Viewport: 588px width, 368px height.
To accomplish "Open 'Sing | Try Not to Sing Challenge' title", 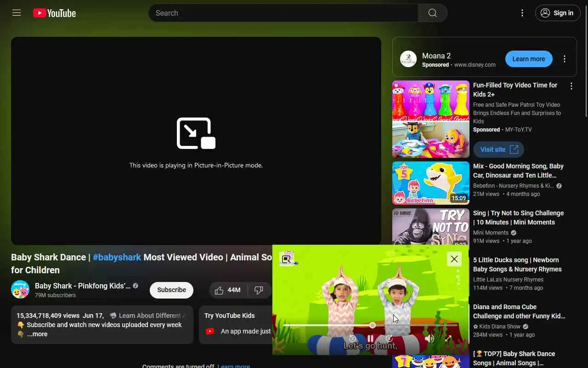I will (x=518, y=218).
